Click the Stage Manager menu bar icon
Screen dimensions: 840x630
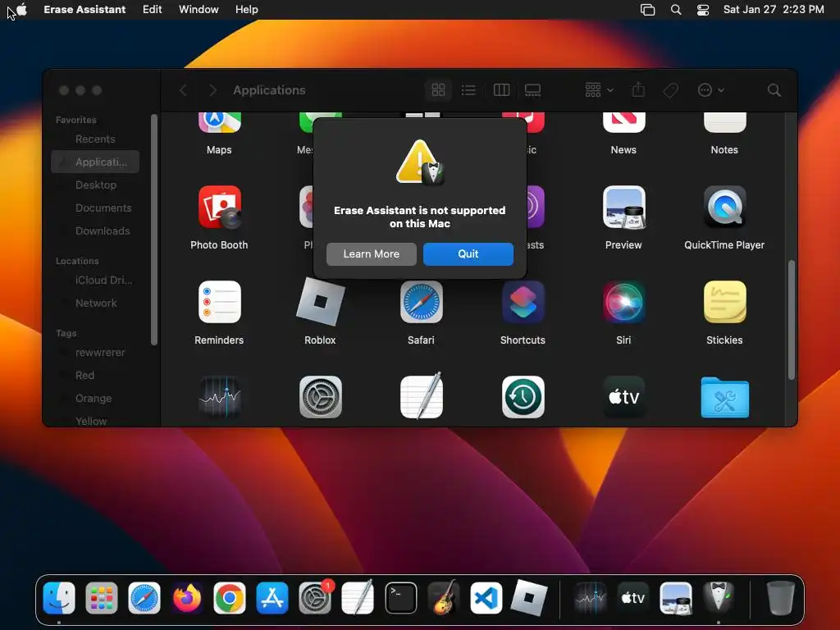(648, 10)
